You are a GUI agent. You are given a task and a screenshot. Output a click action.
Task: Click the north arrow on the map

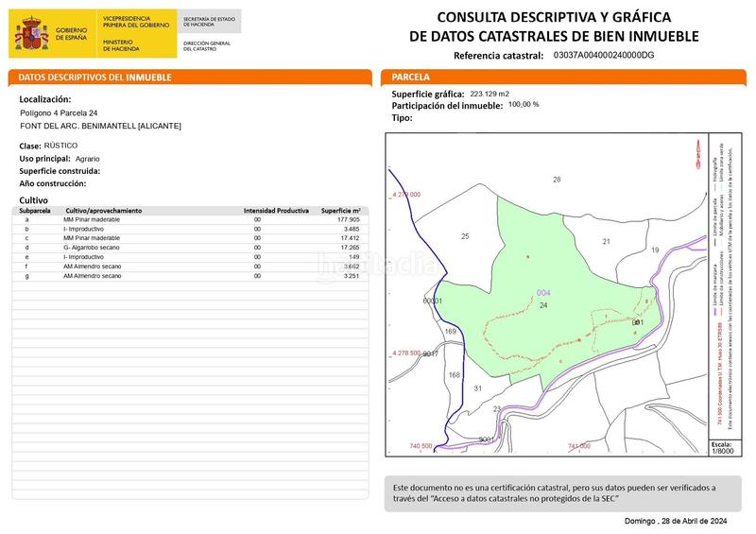point(700,156)
